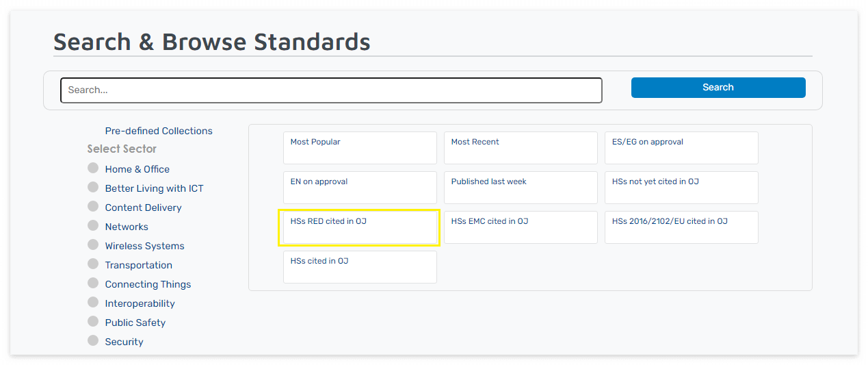Open ES/EG on approval collection
This screenshot has width=868, height=365.
pos(681,148)
